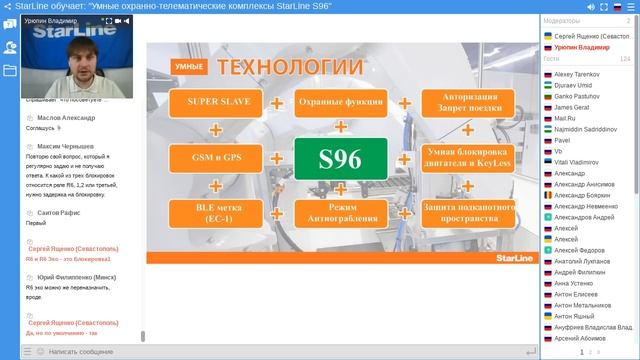Mute webinar sound via top-bar speaker icon
This screenshot has height=360, width=640.
[591, 7]
